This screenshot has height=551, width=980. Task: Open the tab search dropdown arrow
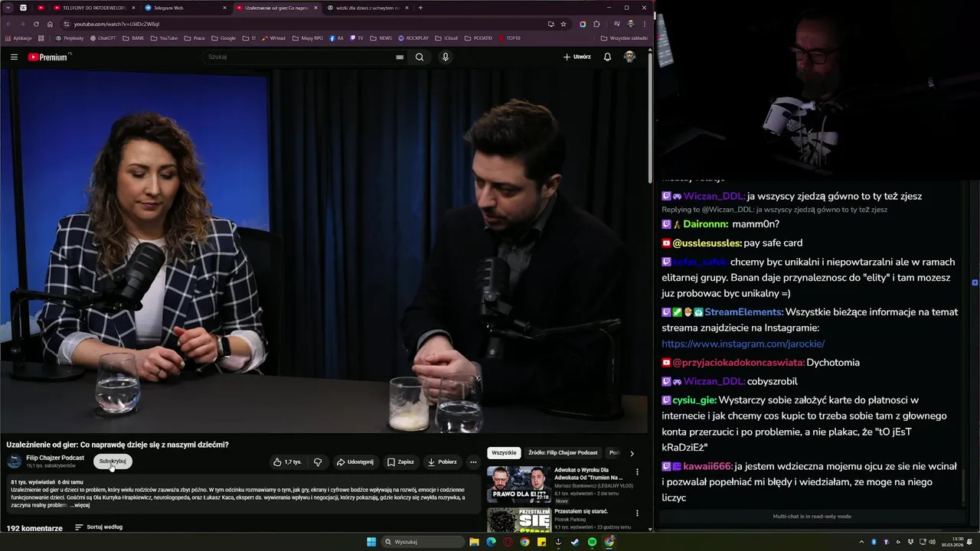tap(7, 8)
